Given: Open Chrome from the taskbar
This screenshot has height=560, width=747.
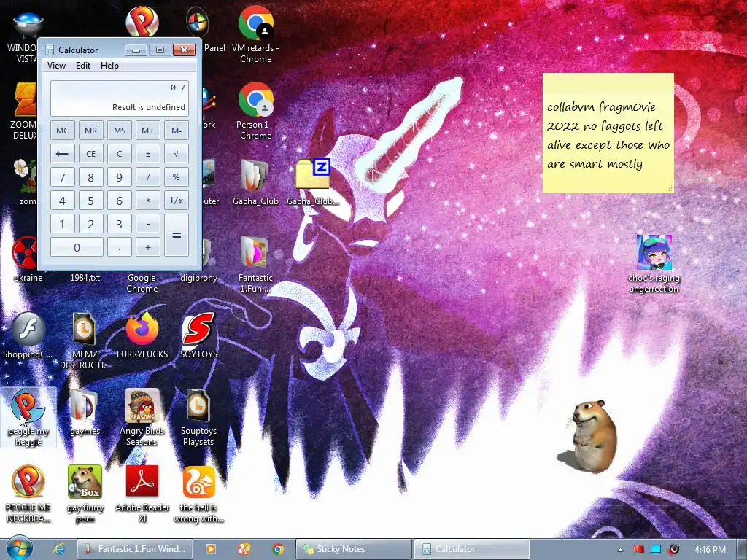Looking at the screenshot, I should click(278, 549).
